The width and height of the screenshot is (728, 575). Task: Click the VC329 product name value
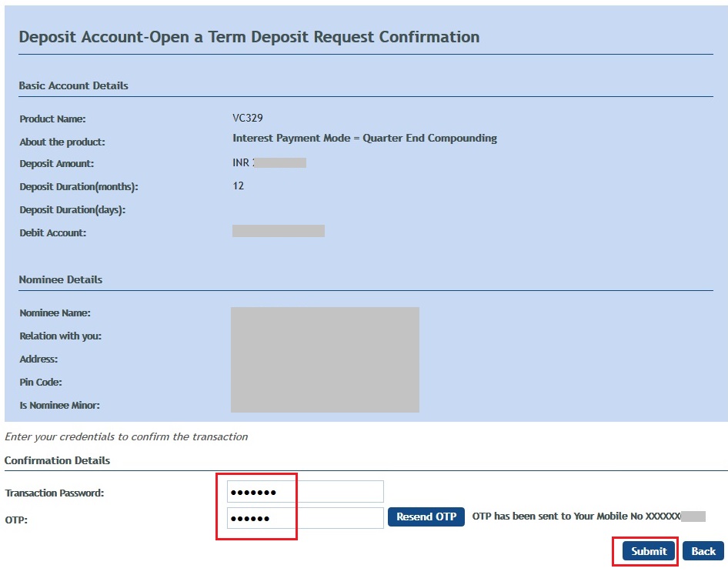(248, 119)
